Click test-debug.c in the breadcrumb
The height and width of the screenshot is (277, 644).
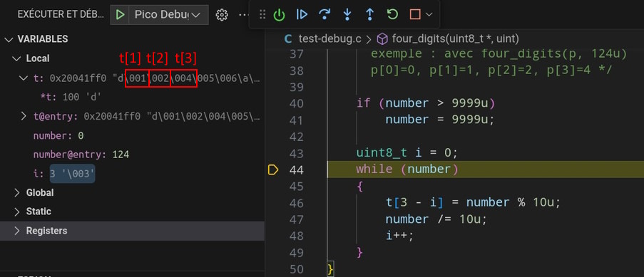click(x=329, y=39)
